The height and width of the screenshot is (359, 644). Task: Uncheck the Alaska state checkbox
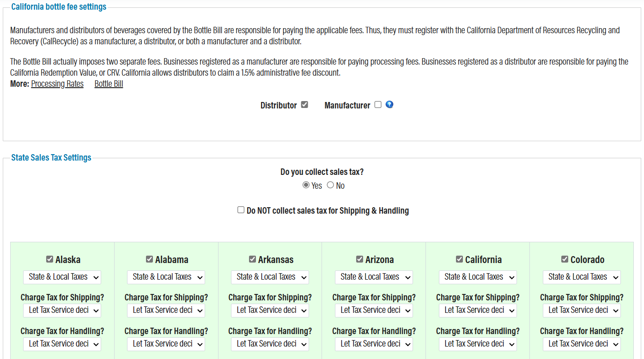(49, 259)
